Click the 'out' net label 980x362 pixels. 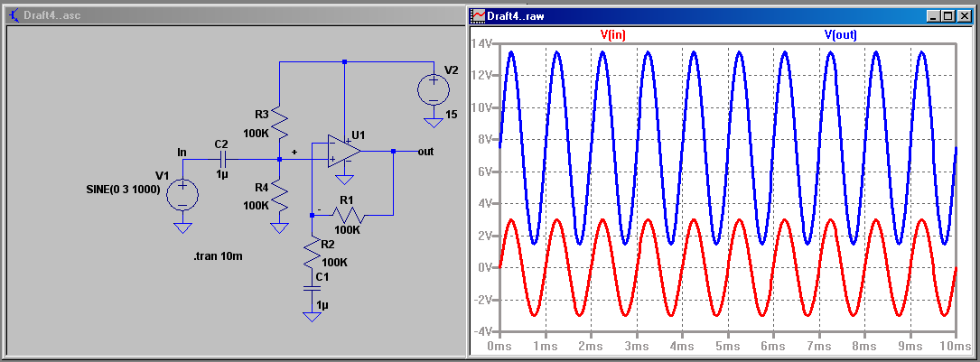(x=426, y=152)
